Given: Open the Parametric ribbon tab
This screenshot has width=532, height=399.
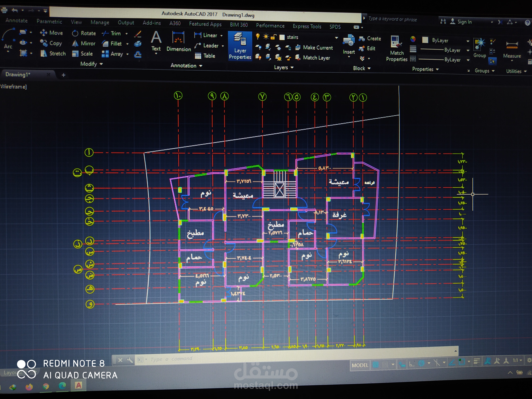Looking at the screenshot, I should click(49, 21).
